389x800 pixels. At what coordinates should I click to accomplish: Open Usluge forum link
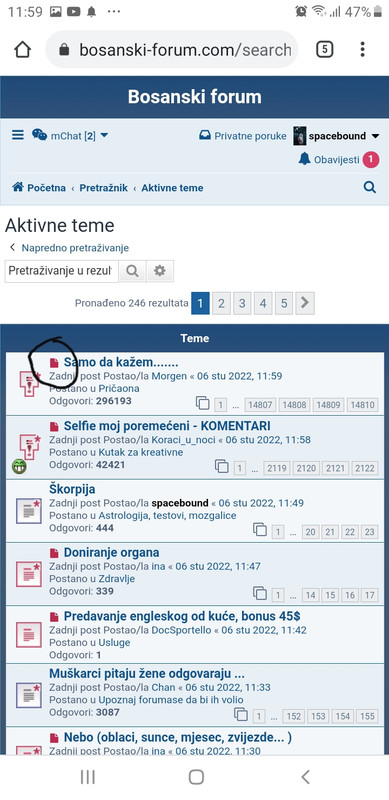[x=114, y=642]
